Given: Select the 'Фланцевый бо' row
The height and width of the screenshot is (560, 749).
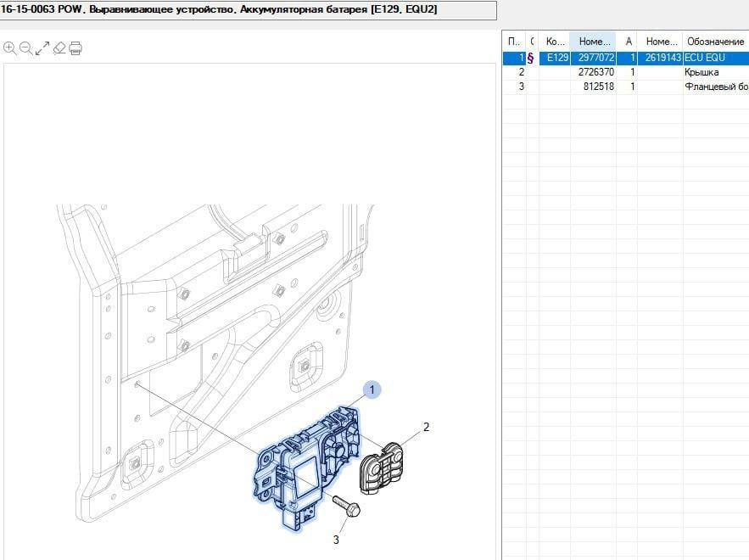Looking at the screenshot, I should [x=716, y=87].
